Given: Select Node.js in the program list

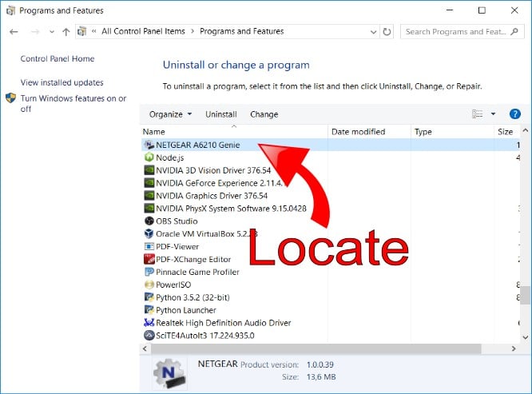Looking at the screenshot, I should (169, 157).
